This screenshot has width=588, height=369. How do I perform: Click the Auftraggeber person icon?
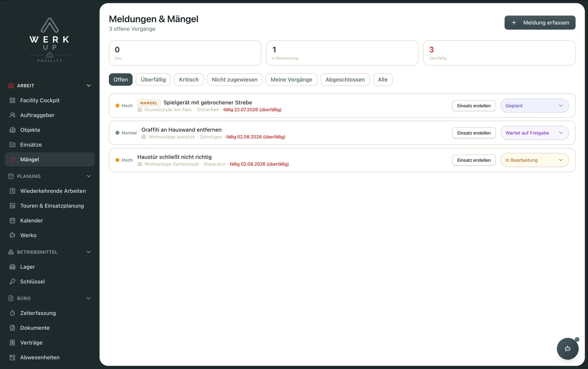tap(12, 115)
